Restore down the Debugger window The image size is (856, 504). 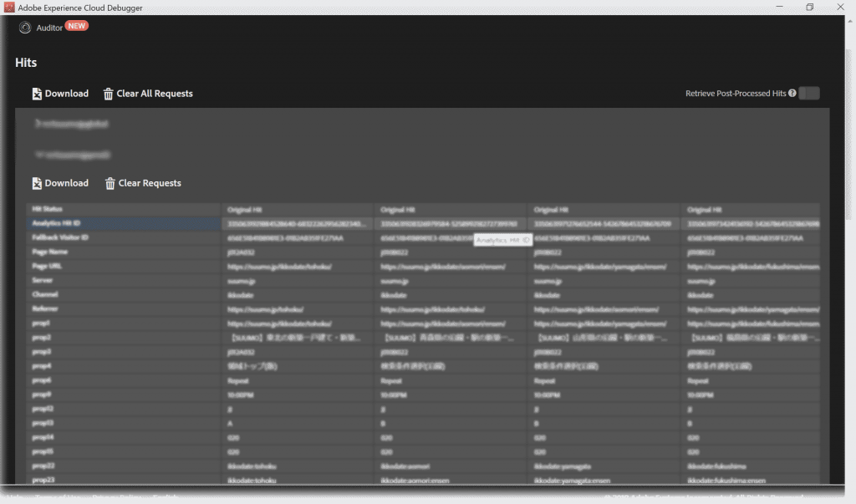809,7
